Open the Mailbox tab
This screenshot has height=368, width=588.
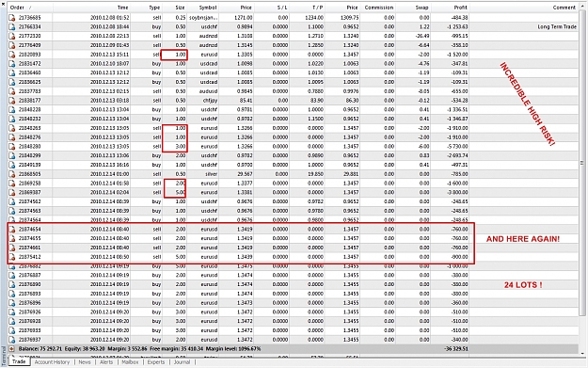pos(130,362)
